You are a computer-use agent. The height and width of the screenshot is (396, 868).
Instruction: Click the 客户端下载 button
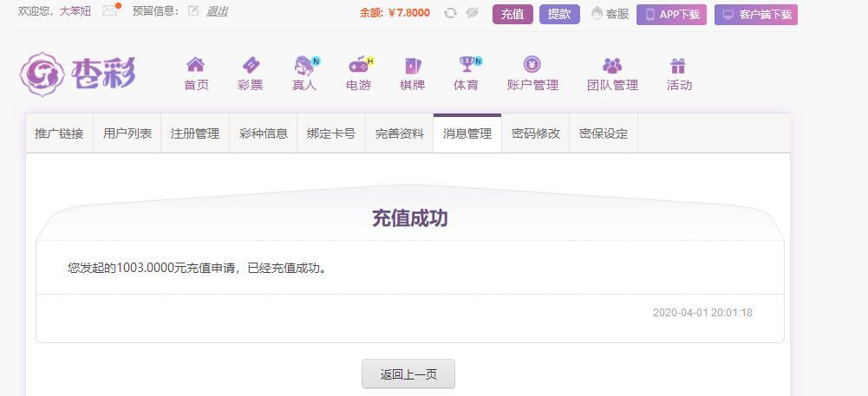click(x=756, y=15)
